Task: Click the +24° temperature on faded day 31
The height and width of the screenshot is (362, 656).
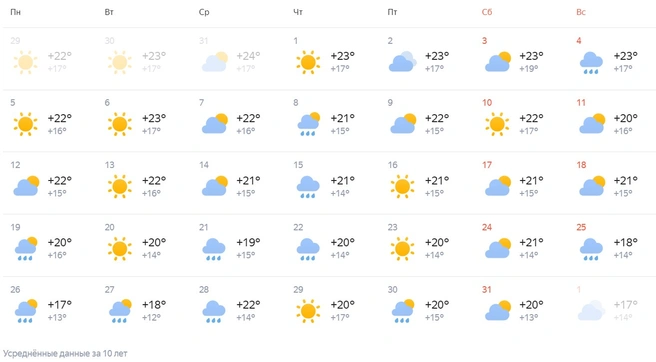Action: (x=248, y=56)
